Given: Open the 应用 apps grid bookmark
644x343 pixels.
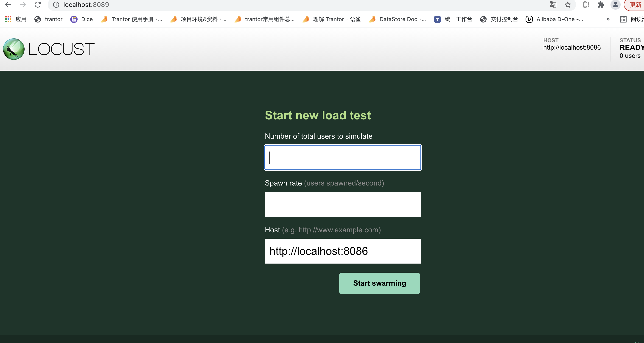Looking at the screenshot, I should tap(16, 19).
